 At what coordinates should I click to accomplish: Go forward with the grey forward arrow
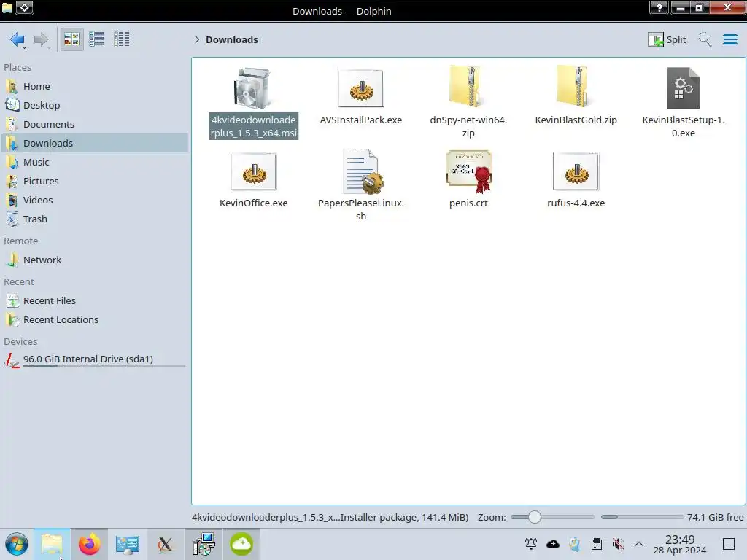(42, 39)
